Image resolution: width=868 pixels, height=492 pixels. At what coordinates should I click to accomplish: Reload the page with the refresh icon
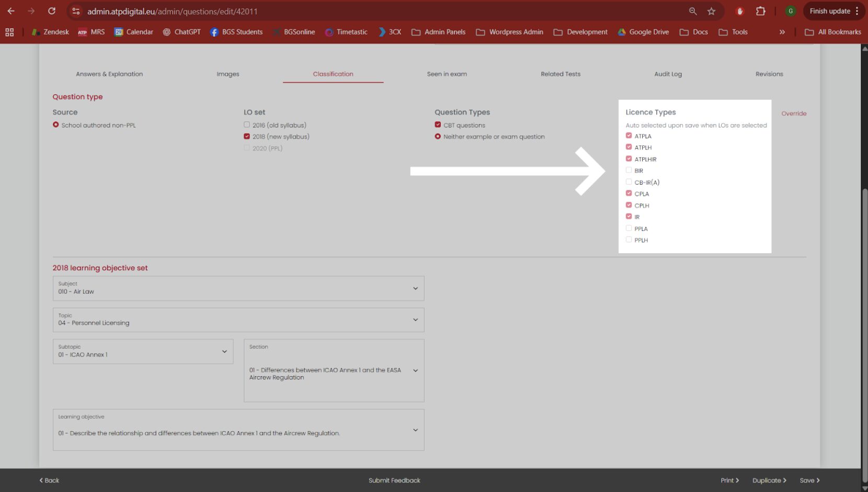(52, 11)
